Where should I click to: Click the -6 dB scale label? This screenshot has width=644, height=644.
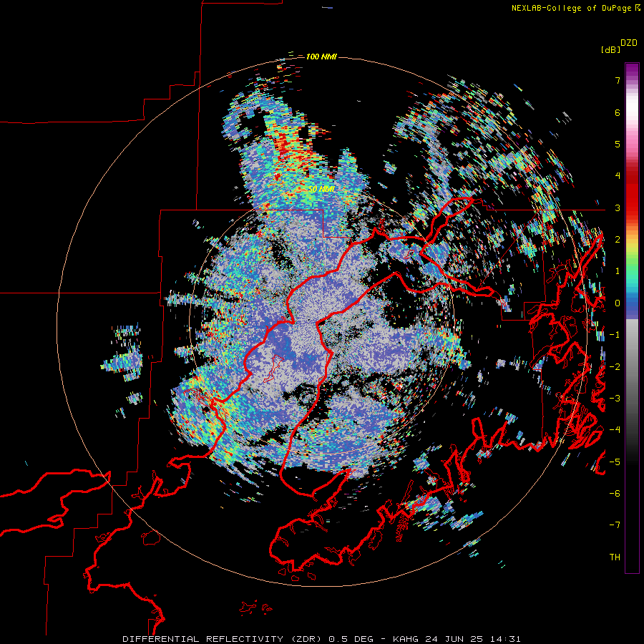(x=615, y=493)
